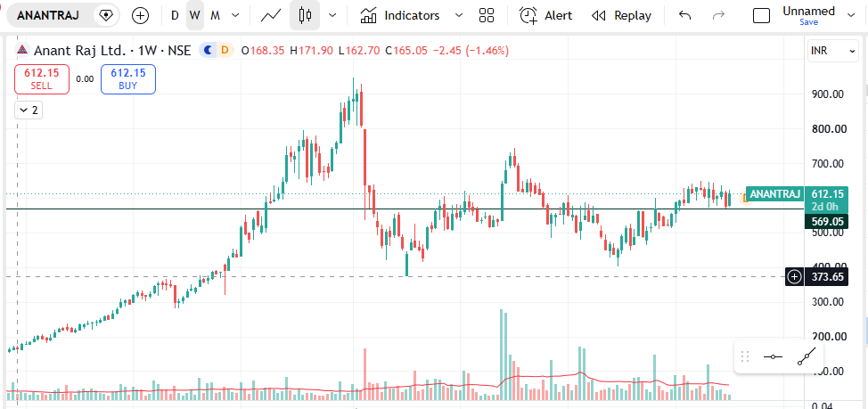Select the W weekly interval
868x409 pixels.
pyautogui.click(x=195, y=15)
